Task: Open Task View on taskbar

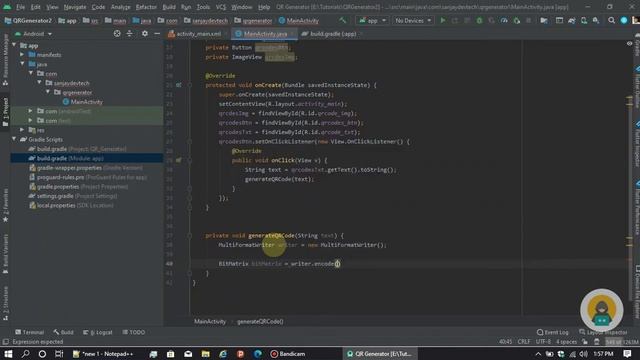Action: tap(59, 353)
